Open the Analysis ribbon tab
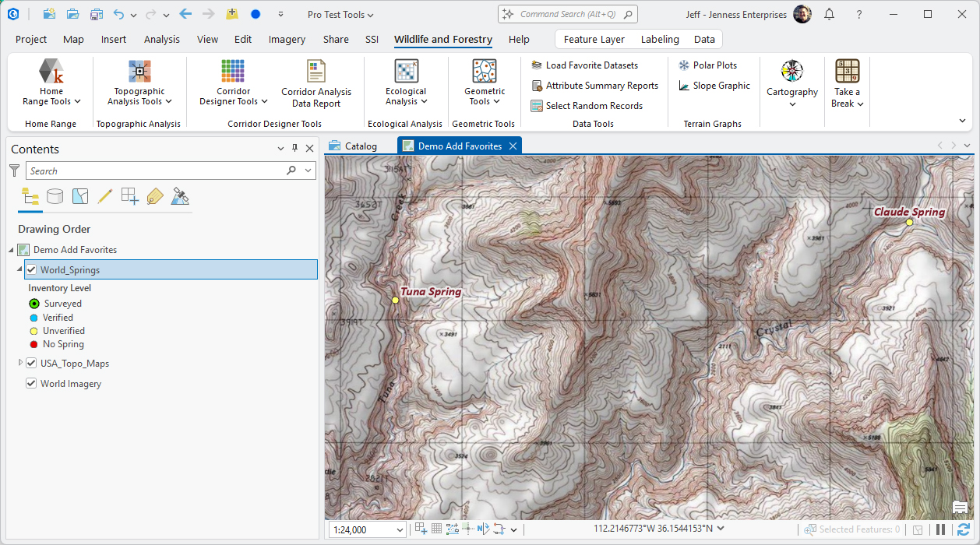The image size is (980, 545). point(162,40)
